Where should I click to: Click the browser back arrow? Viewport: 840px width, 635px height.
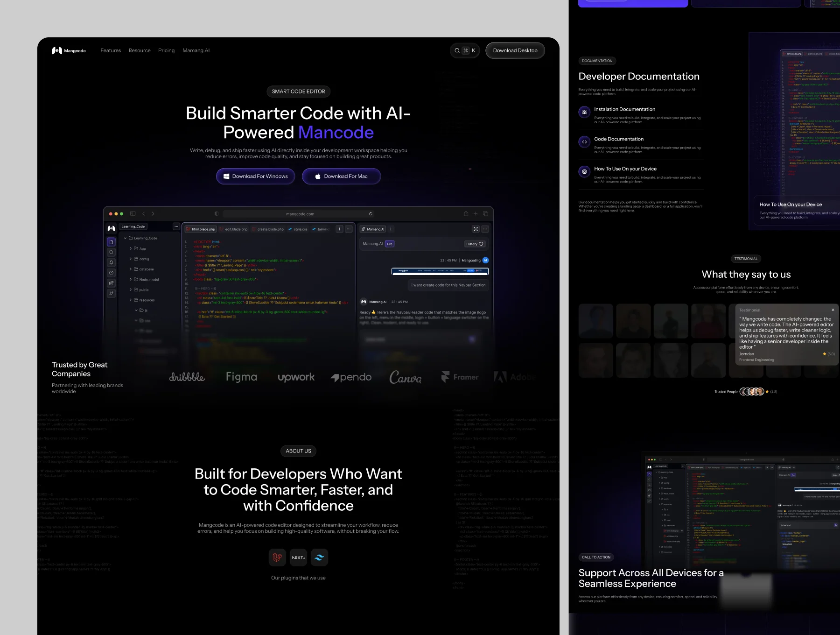coord(144,213)
